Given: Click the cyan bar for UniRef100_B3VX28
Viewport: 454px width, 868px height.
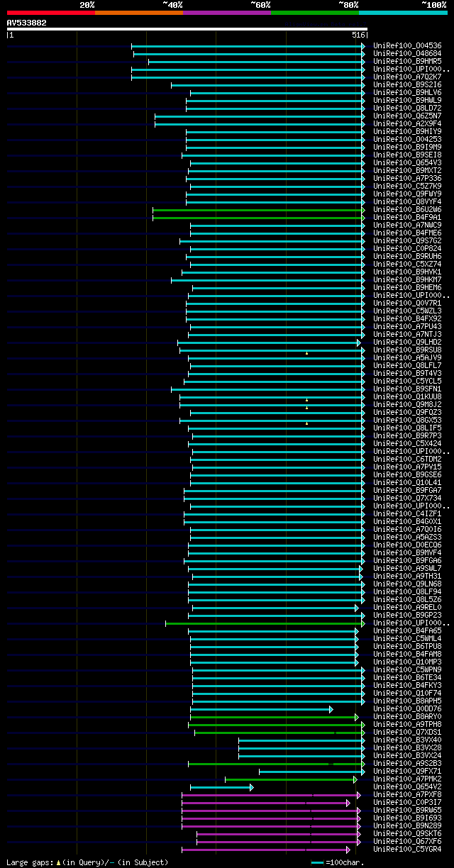Looking at the screenshot, I should (301, 748).
